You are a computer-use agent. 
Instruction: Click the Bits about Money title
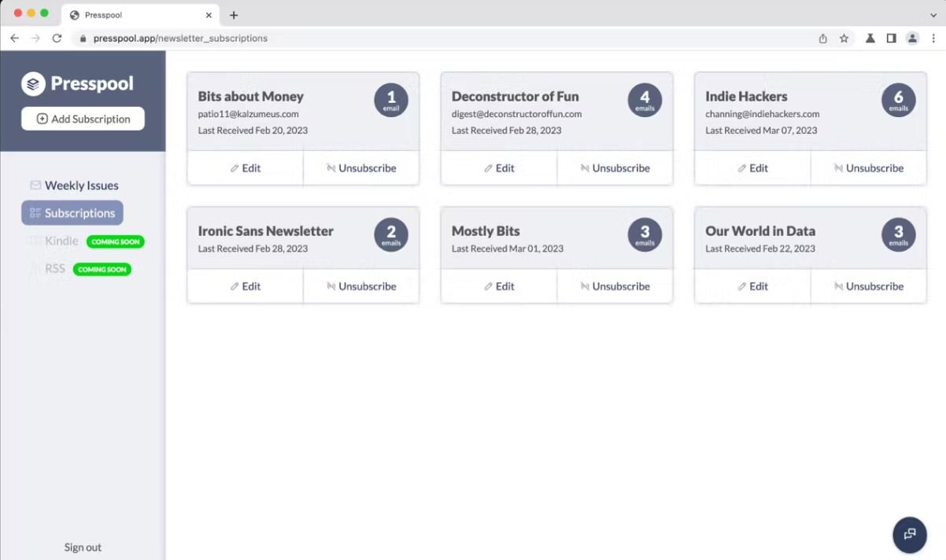250,97
